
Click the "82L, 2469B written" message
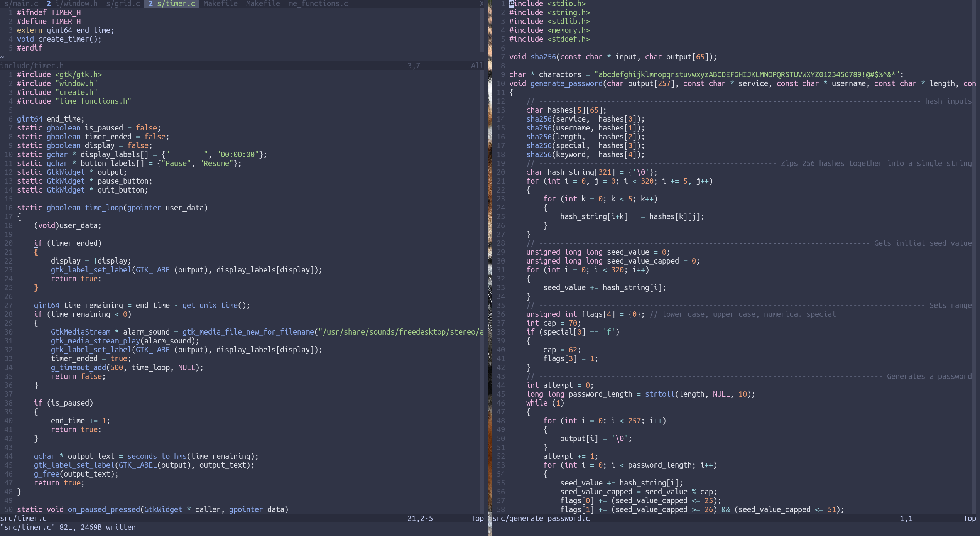point(98,527)
